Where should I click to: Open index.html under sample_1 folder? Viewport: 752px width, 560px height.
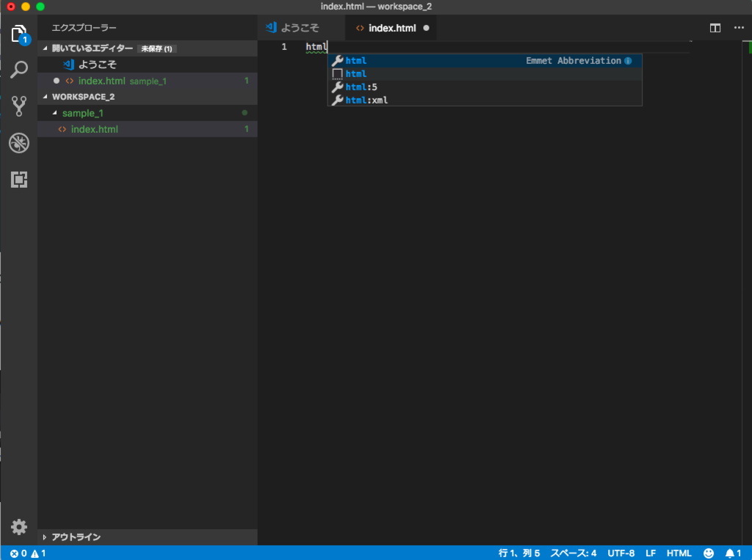click(148, 129)
